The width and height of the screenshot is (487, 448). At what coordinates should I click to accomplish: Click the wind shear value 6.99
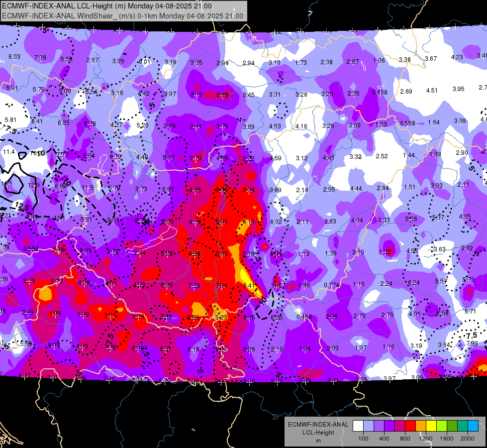tap(167, 285)
